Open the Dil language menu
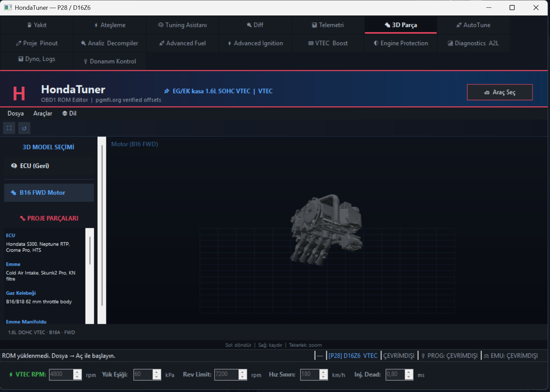The width and height of the screenshot is (550, 392). click(69, 113)
